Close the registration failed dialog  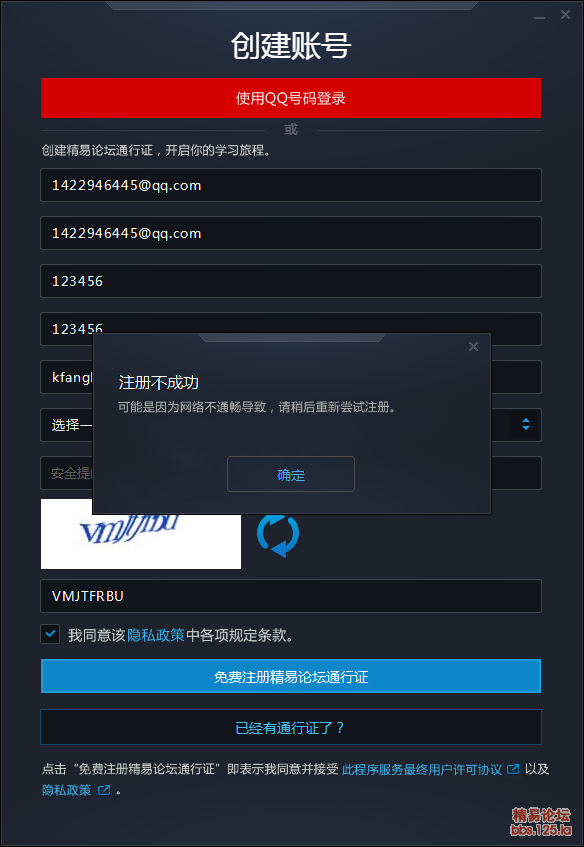(x=473, y=347)
